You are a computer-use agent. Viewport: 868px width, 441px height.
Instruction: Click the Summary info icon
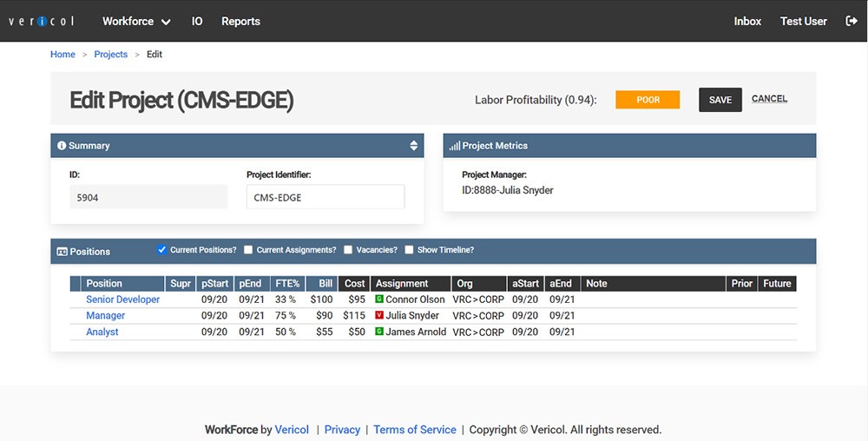click(x=62, y=146)
